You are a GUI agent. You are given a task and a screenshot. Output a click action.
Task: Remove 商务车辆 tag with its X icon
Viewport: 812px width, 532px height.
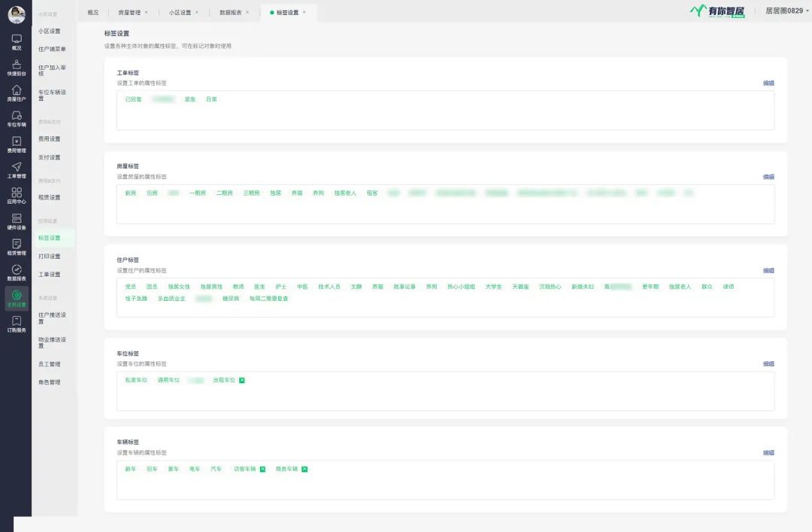304,469
